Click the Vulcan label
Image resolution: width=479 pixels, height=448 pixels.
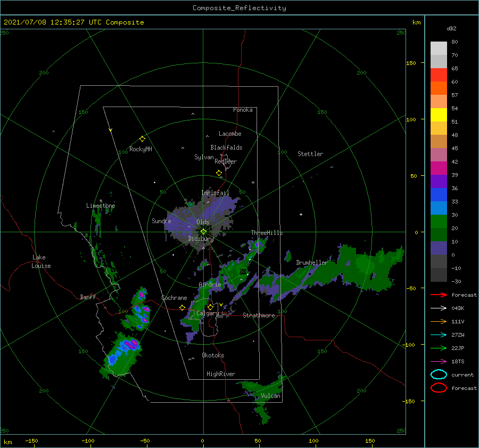[271, 396]
